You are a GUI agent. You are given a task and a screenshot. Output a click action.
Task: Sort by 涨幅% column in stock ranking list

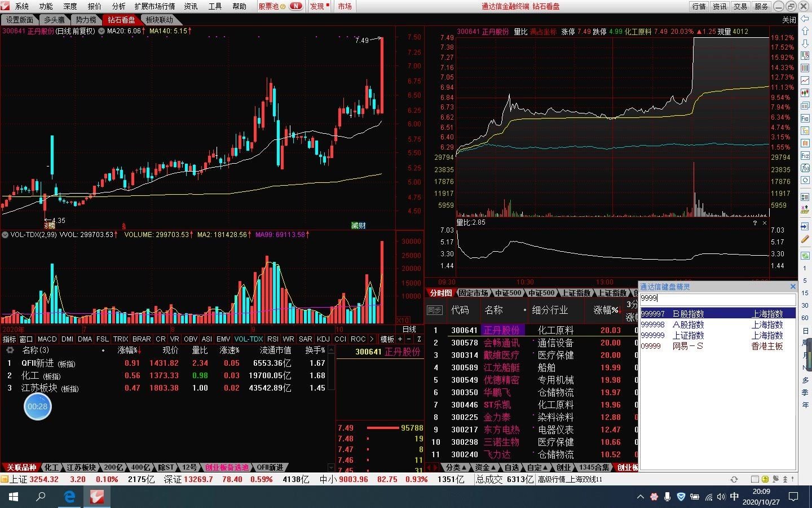tap(606, 310)
